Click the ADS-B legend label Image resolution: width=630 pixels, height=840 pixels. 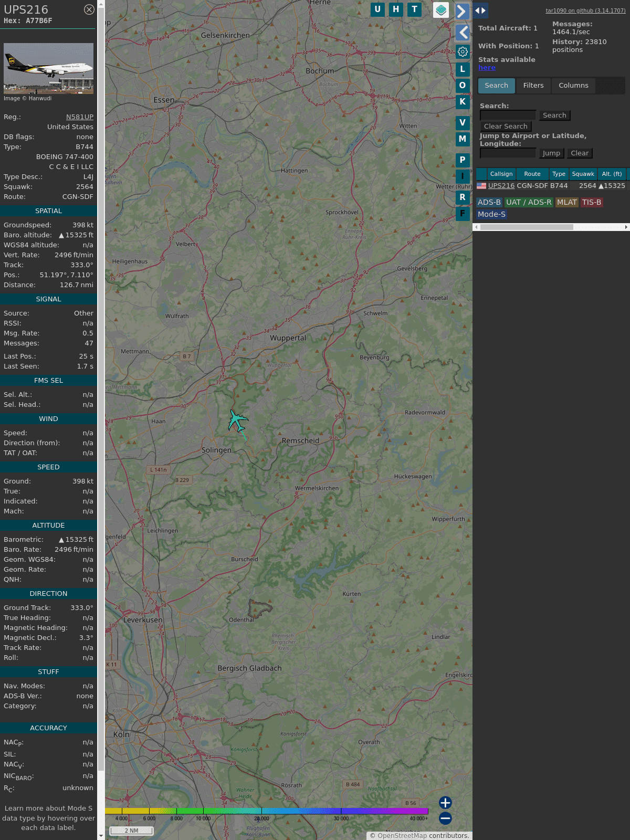pos(489,203)
